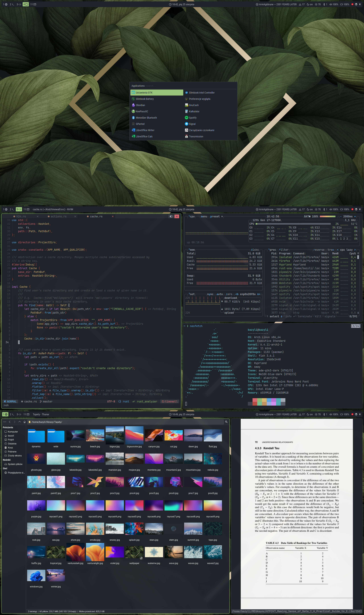
Task: Click the btop proc list scrollbar handle
Action: point(358,257)
